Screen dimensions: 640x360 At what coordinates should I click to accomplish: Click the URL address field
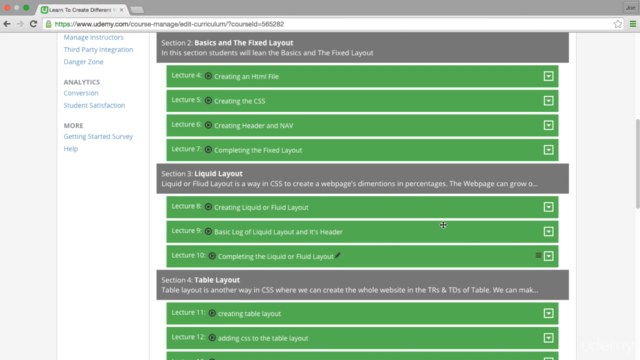[x=327, y=24]
